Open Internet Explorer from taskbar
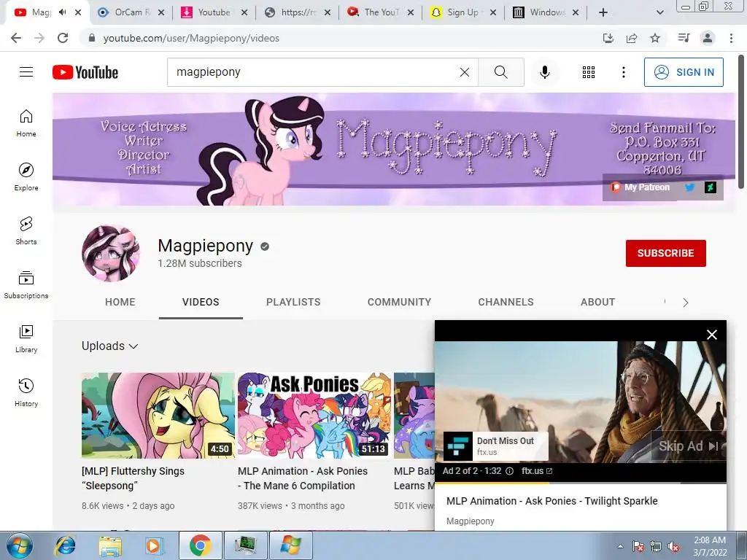This screenshot has height=560, width=747. point(65,545)
